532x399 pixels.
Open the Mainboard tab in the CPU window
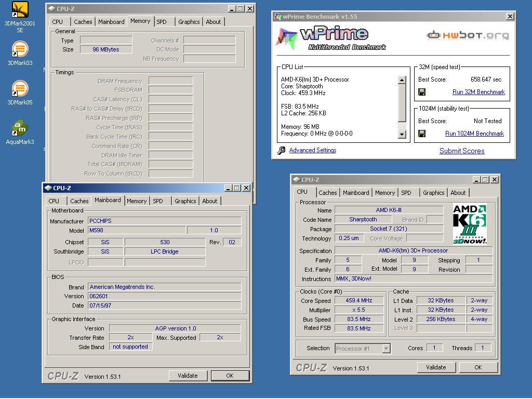point(356,193)
